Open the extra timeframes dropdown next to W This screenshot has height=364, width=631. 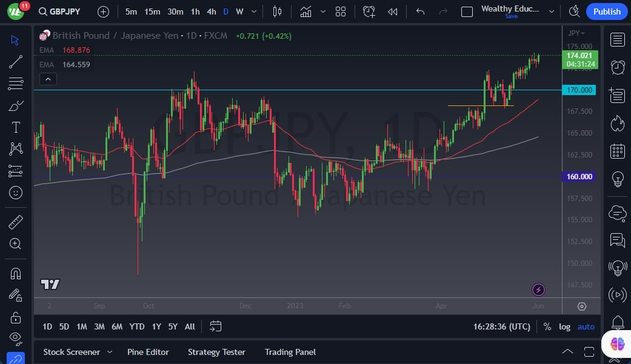pyautogui.click(x=253, y=11)
